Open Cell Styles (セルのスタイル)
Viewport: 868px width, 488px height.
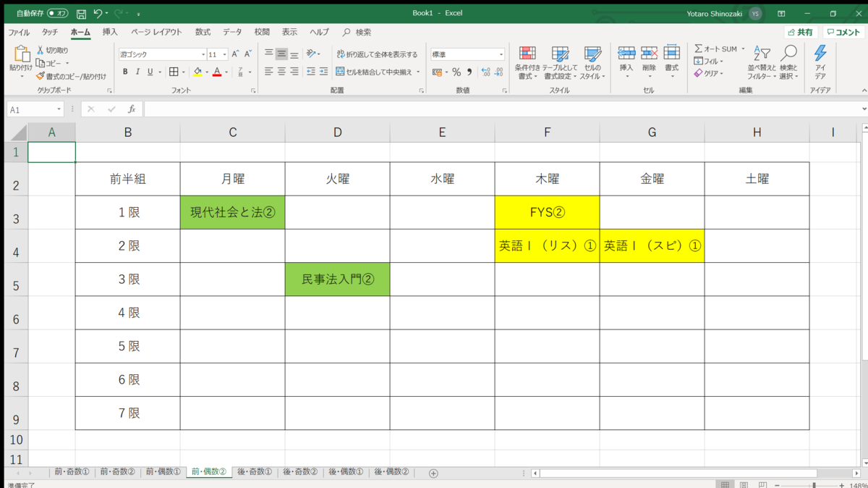tap(592, 63)
